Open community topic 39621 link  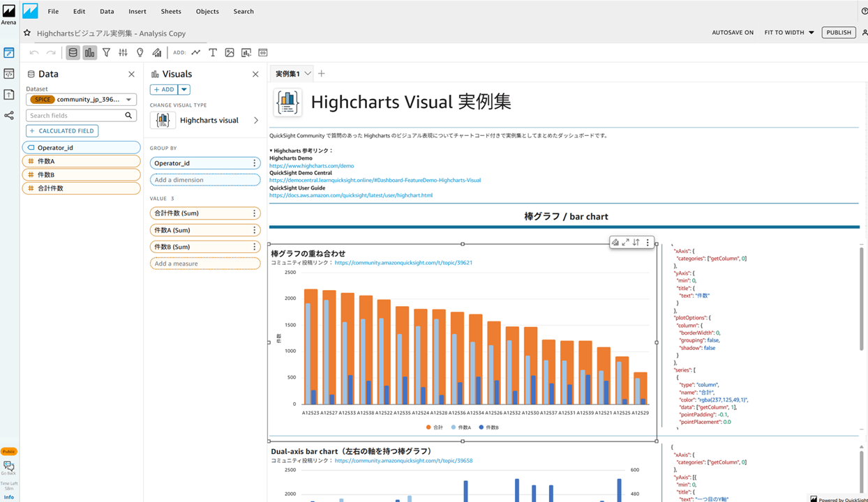(x=403, y=263)
